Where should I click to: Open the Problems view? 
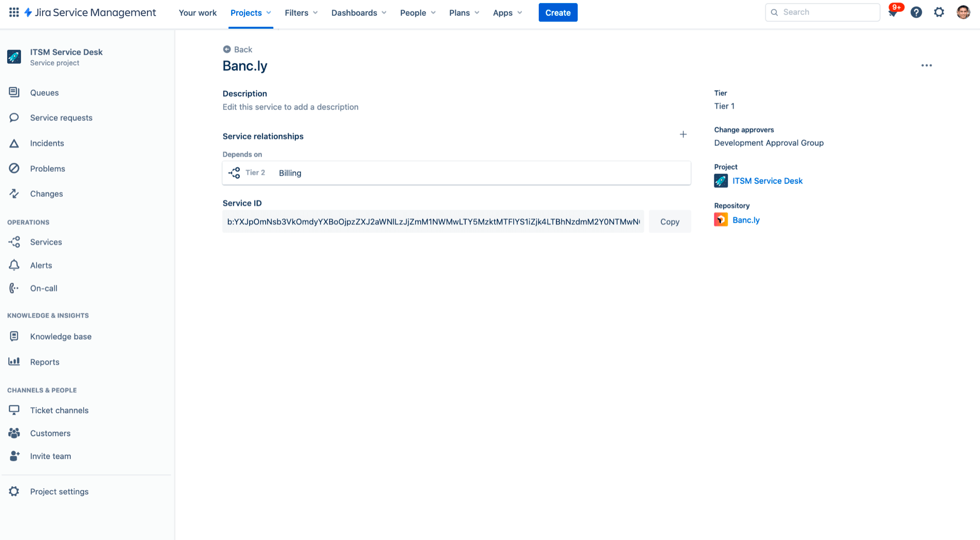point(47,168)
